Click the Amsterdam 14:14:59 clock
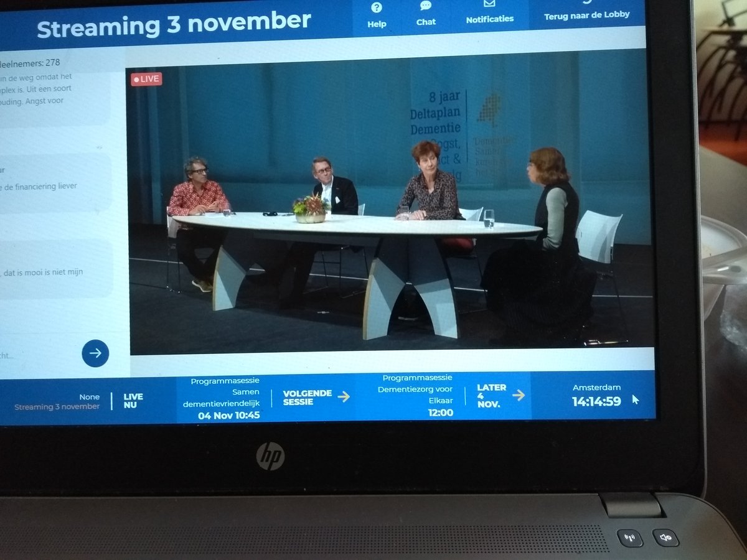Image resolution: width=747 pixels, height=560 pixels. pyautogui.click(x=596, y=395)
